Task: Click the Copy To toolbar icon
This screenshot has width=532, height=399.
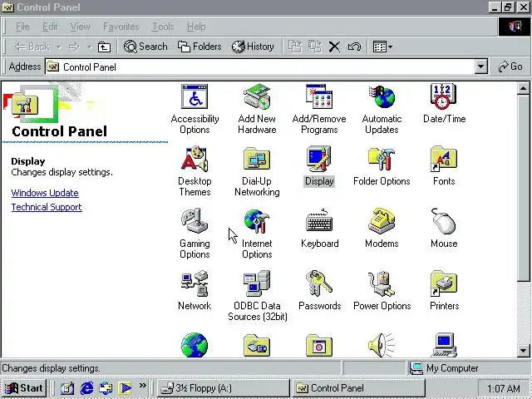Action: (x=315, y=47)
